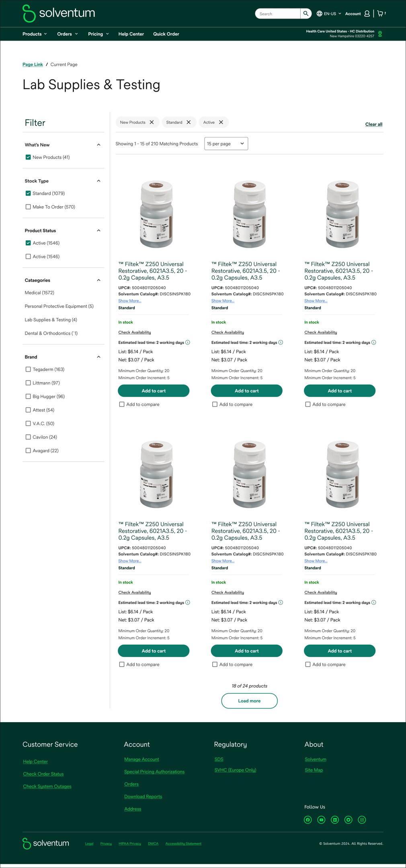Expand the Products menu

coord(35,34)
